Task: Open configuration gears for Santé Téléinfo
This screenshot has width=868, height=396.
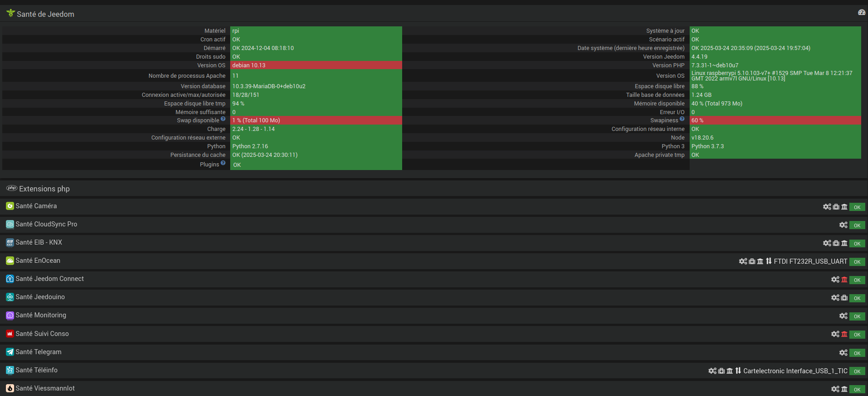Action: (x=712, y=371)
